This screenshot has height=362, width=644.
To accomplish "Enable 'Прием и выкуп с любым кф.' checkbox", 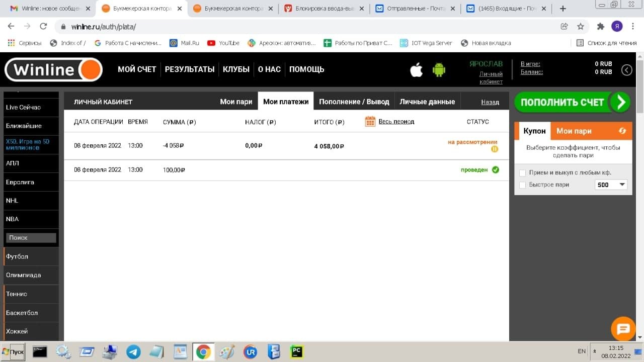I will [x=522, y=173].
